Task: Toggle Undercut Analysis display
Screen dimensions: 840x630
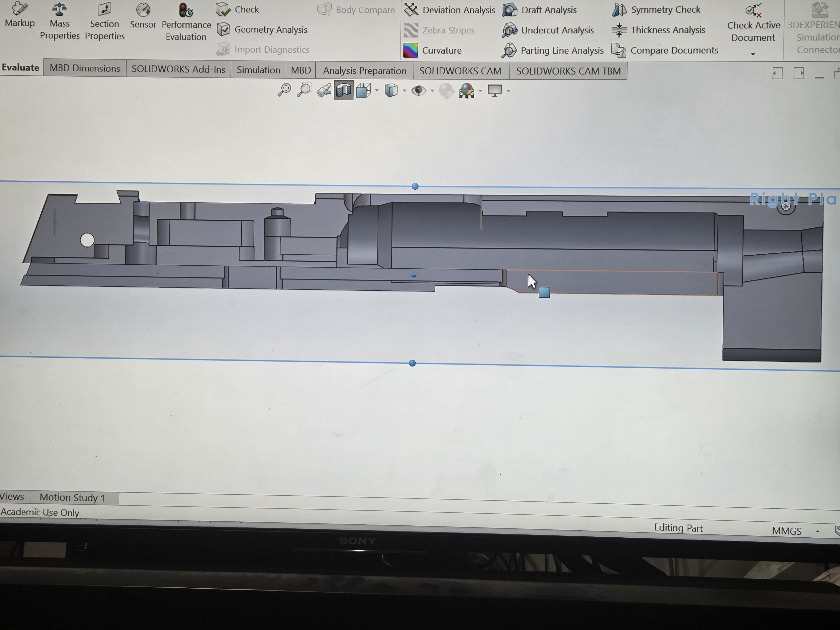Action: (x=548, y=30)
